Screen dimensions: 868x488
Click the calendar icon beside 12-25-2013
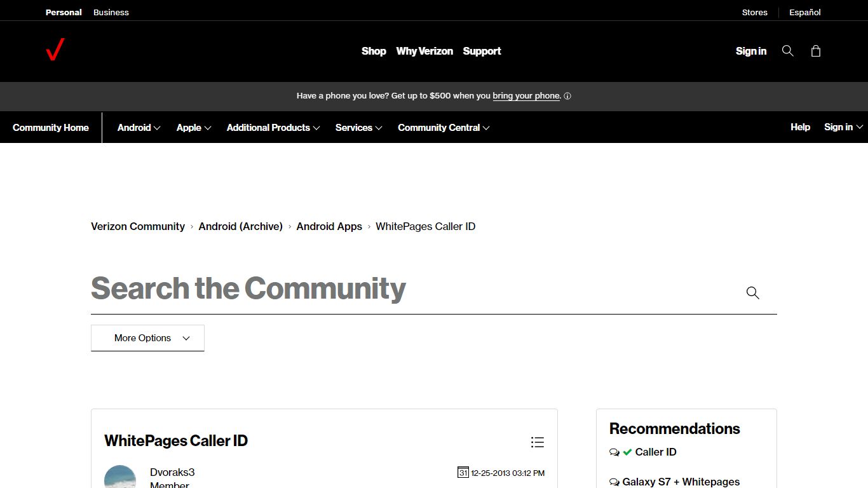(x=463, y=472)
